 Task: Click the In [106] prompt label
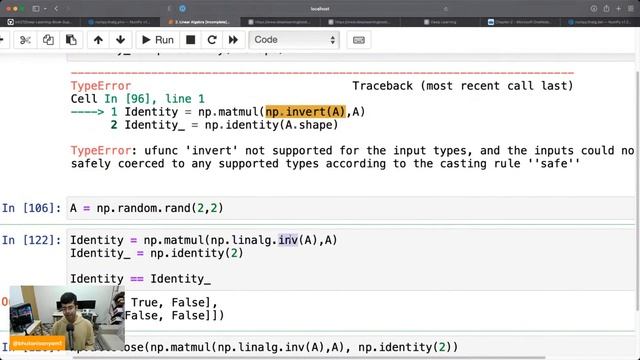coord(31,208)
